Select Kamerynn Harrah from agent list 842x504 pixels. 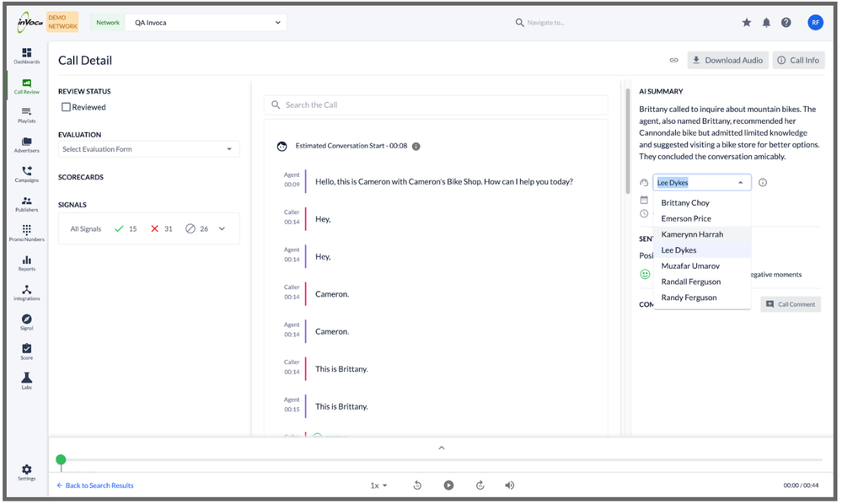pos(692,234)
